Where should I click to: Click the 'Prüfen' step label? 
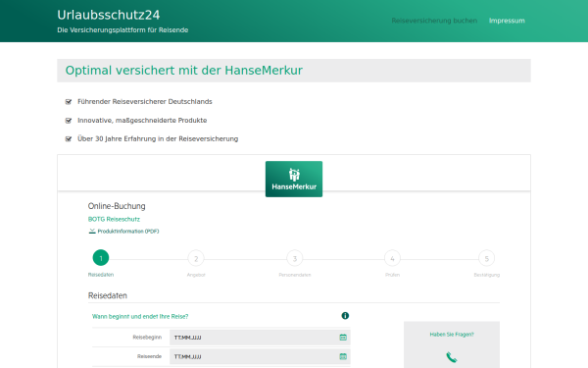392,275
